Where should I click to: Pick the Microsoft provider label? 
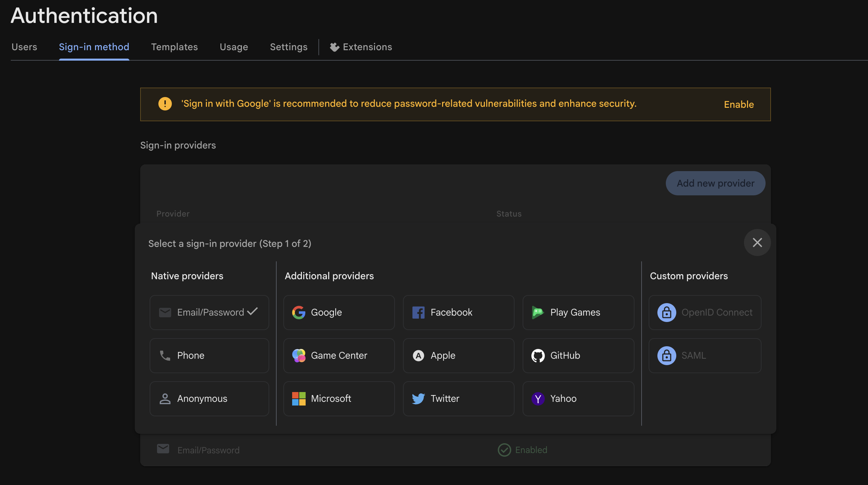(331, 399)
